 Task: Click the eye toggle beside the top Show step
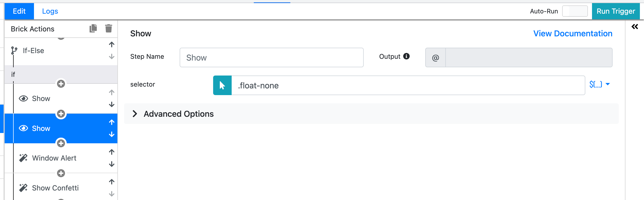click(x=23, y=98)
